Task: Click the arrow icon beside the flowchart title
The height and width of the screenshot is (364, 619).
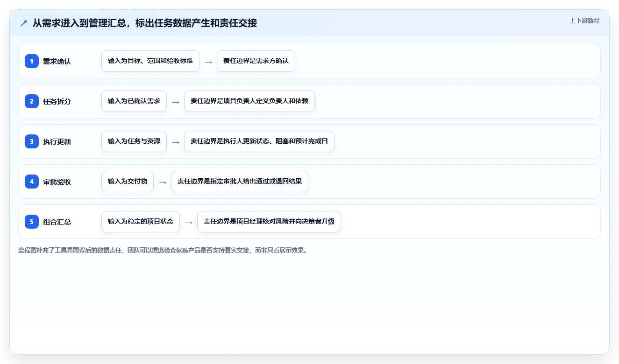Action: (x=24, y=23)
